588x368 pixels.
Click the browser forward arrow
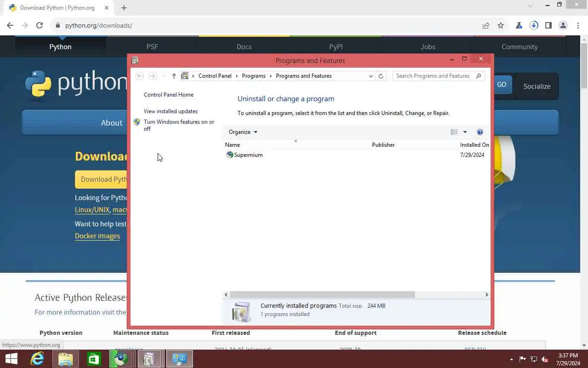[25, 25]
